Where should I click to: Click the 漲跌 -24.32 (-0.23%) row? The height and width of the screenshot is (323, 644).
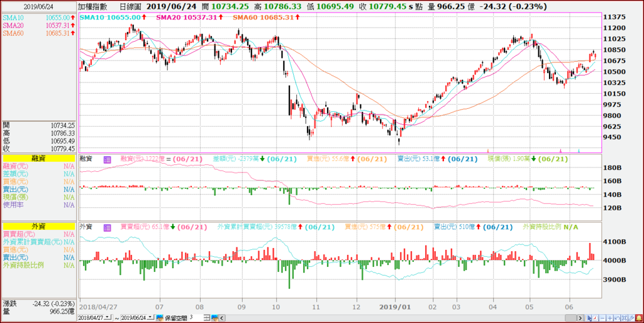(x=38, y=304)
